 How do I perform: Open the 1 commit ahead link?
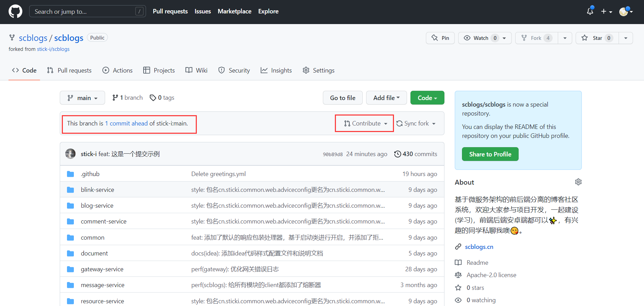[x=126, y=123]
